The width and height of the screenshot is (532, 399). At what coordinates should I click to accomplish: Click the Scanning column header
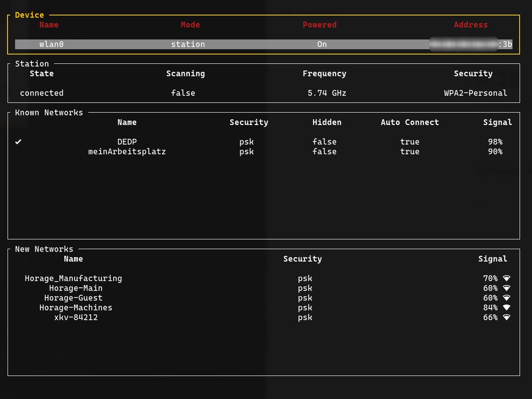click(186, 73)
